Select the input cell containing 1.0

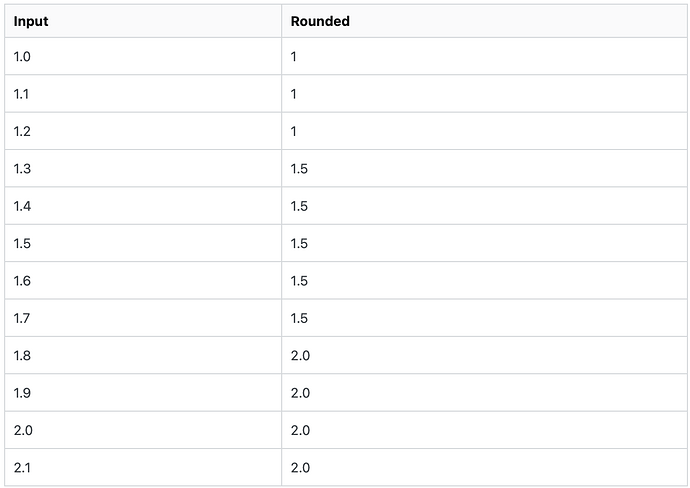pyautogui.click(x=22, y=57)
